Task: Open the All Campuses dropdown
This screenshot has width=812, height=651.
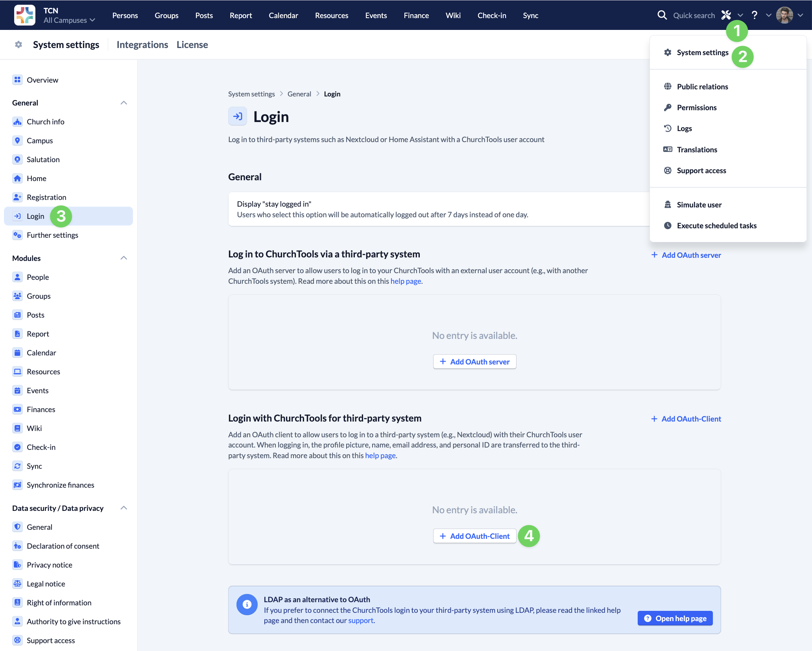Action: point(69,20)
